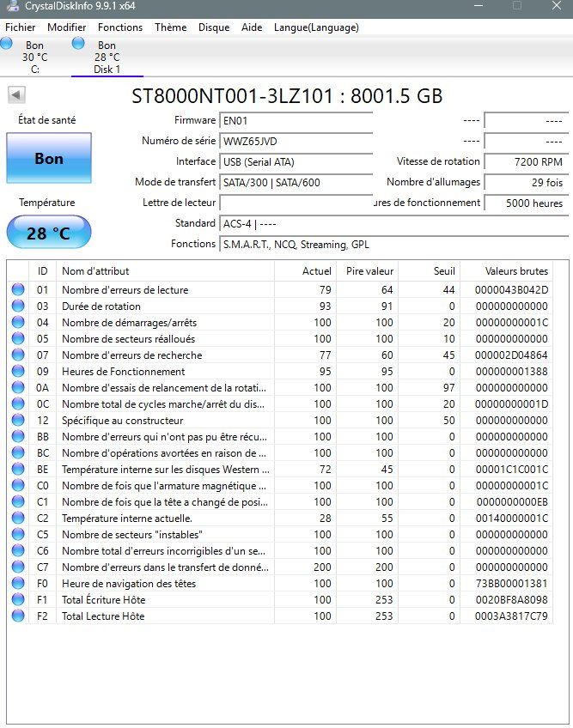Click the transfer mode field SATA/300 | SATA/600
Screen dimensions: 573x728
coord(296,183)
